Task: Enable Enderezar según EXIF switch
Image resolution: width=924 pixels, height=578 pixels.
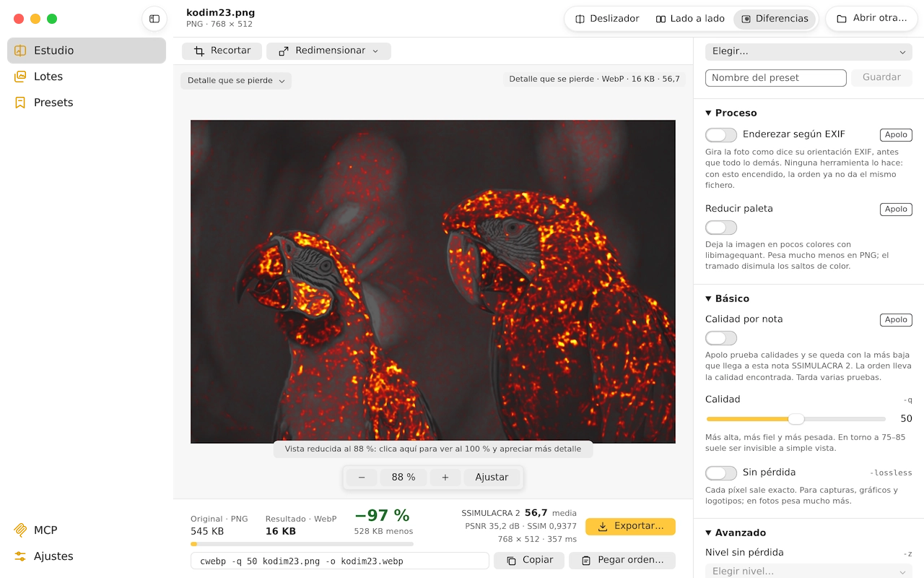Action: [x=721, y=135]
